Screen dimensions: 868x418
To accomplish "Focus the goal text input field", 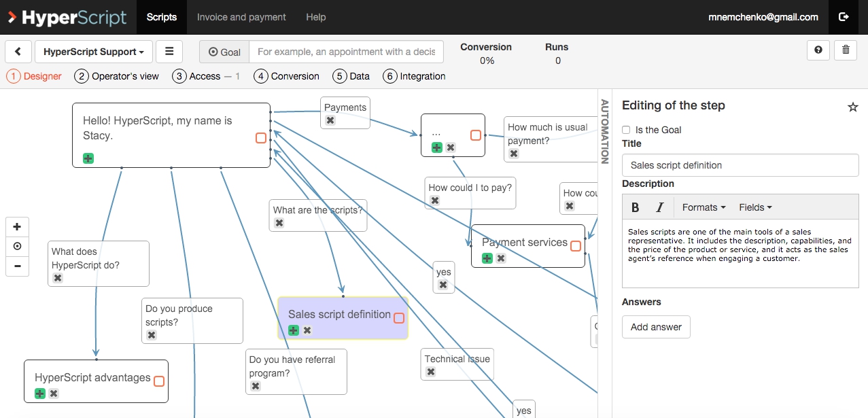I will point(347,52).
